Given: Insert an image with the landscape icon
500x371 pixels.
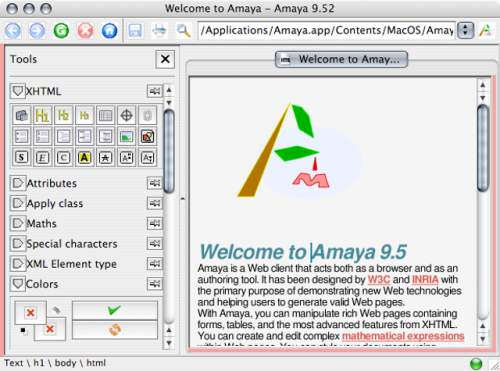Looking at the screenshot, I should pyautogui.click(x=126, y=137).
